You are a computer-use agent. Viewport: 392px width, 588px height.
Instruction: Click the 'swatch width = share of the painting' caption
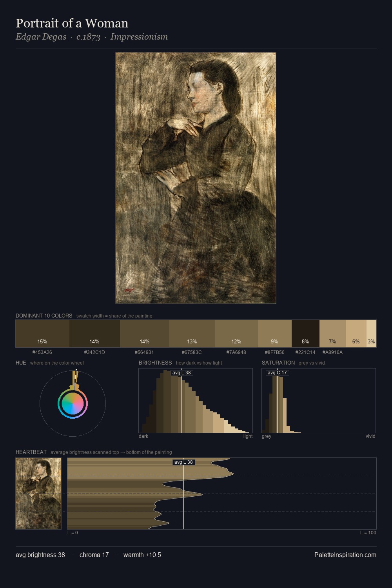tap(114, 316)
